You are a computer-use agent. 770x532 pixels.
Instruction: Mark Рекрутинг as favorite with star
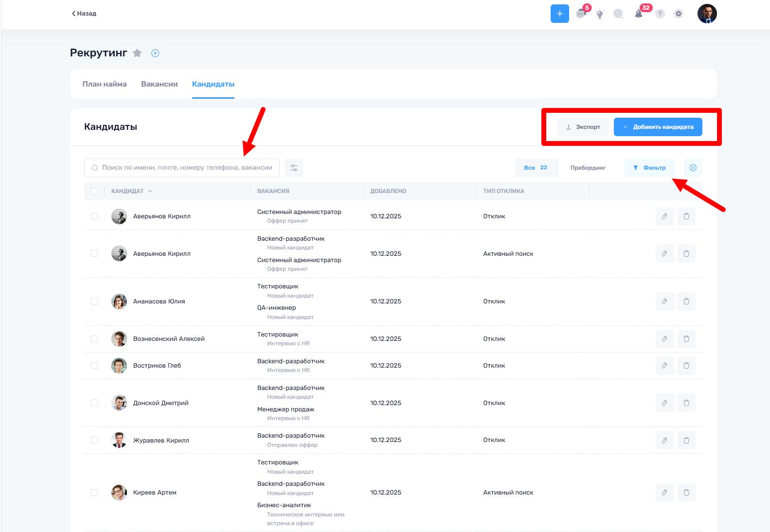coord(137,53)
